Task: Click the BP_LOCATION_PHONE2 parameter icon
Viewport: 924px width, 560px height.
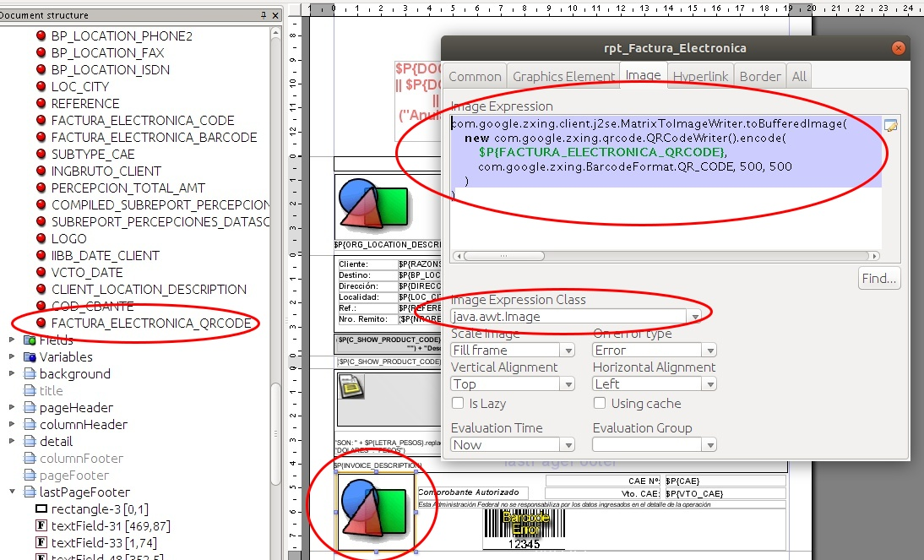Action: 41,36
